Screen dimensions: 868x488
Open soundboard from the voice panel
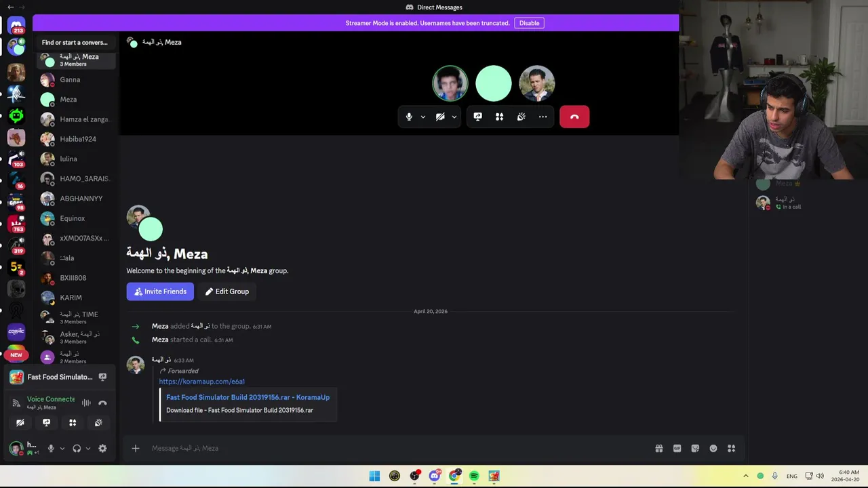[x=98, y=422]
